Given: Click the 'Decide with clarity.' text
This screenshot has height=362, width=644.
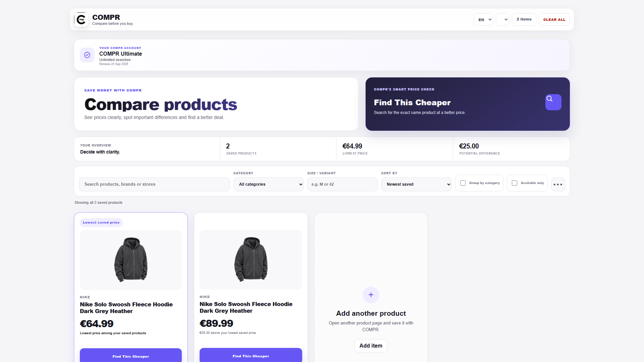Looking at the screenshot, I should tap(100, 152).
